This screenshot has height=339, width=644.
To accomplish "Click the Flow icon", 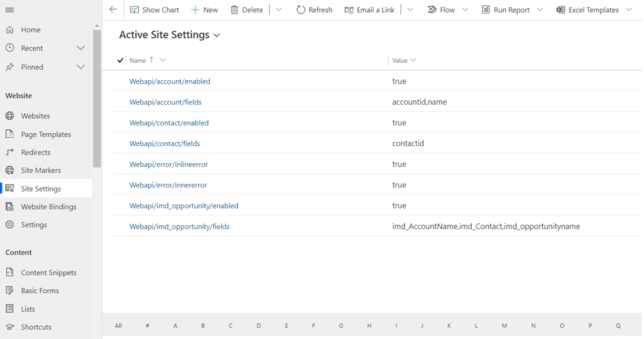I will click(x=432, y=10).
